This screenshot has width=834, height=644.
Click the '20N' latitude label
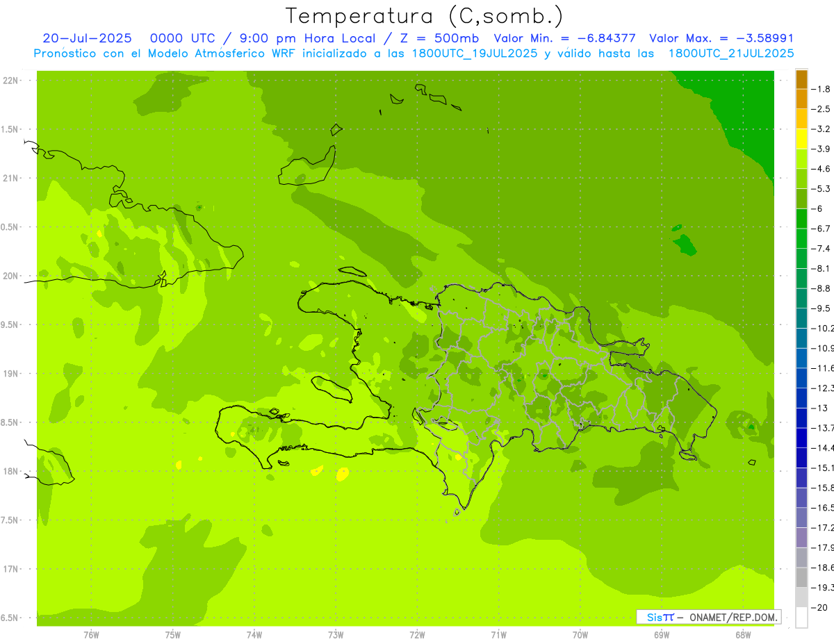10,276
